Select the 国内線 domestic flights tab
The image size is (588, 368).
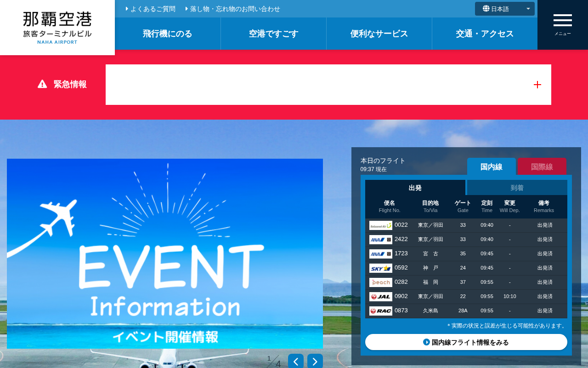coord(492,167)
